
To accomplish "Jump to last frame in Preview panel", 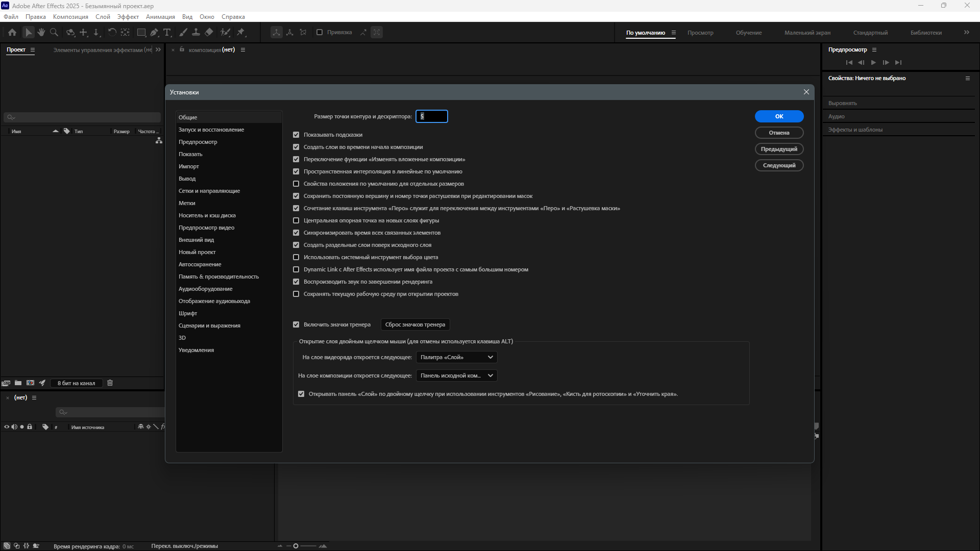I will (x=898, y=62).
